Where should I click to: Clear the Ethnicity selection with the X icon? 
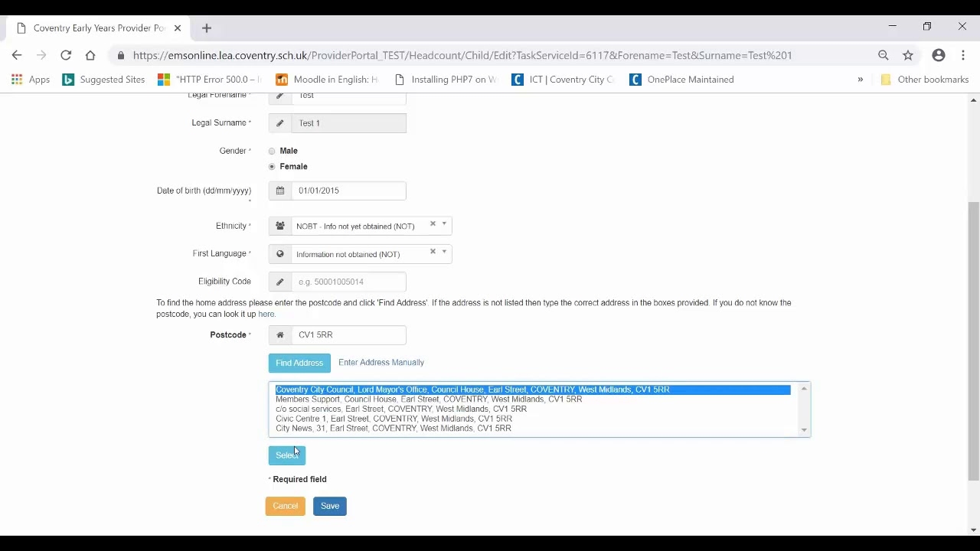click(x=432, y=223)
